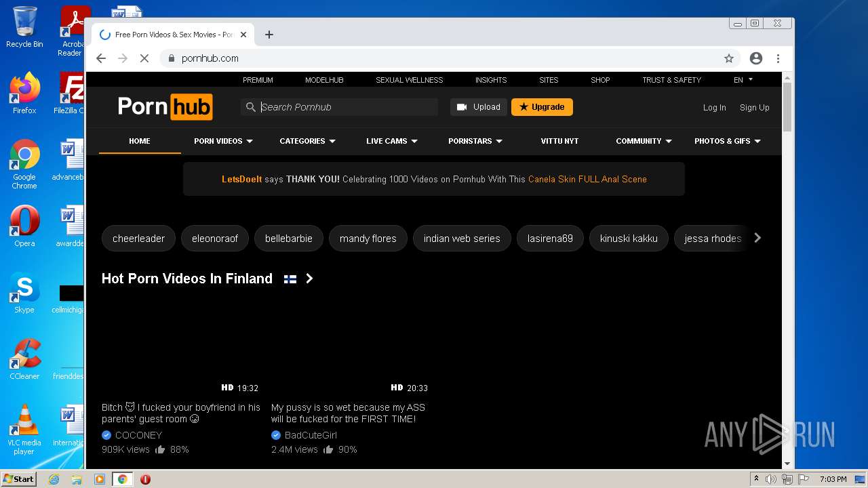Viewport: 868px width, 488px height.
Task: Open Chrome's three-dot menu
Action: [778, 58]
